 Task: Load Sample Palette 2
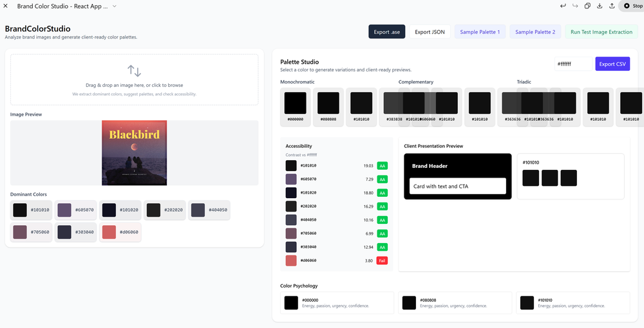[x=535, y=32]
